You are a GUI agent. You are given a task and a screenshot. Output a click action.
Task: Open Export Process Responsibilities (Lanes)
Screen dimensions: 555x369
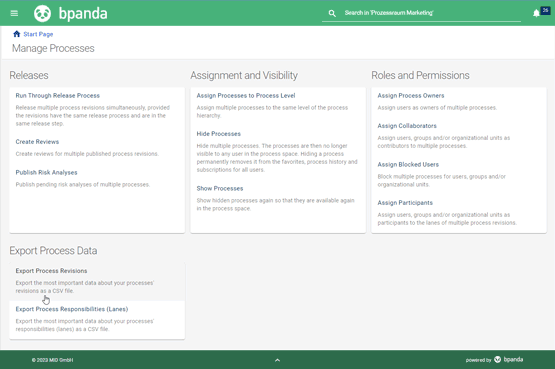72,309
